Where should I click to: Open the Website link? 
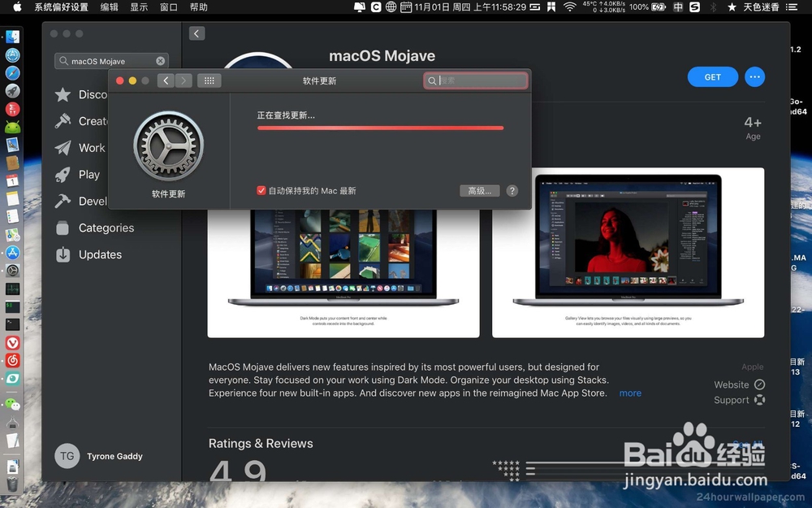click(x=739, y=384)
